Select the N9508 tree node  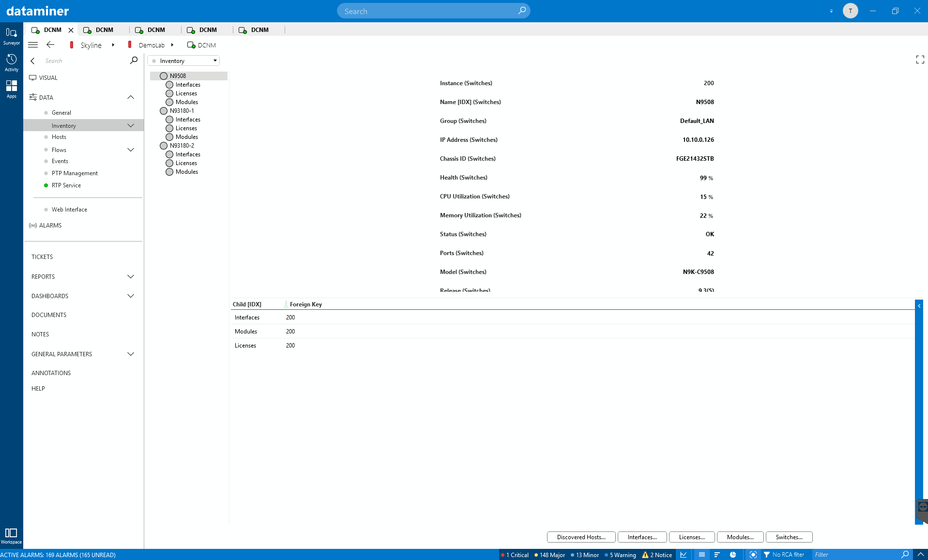point(178,76)
